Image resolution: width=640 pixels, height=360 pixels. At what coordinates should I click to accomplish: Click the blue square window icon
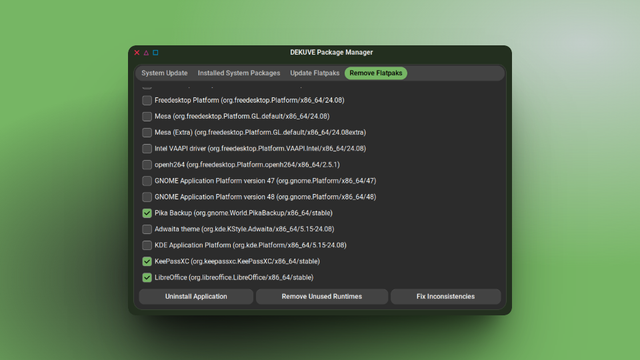click(156, 53)
